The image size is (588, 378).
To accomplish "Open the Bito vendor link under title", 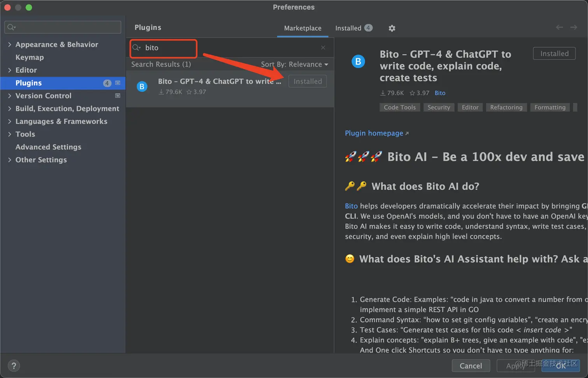I will (x=440, y=93).
